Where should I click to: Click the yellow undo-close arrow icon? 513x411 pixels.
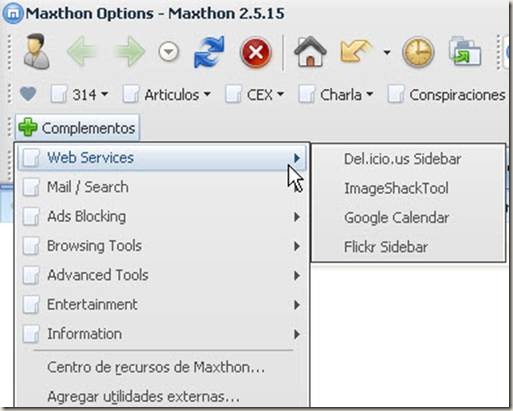pyautogui.click(x=356, y=51)
